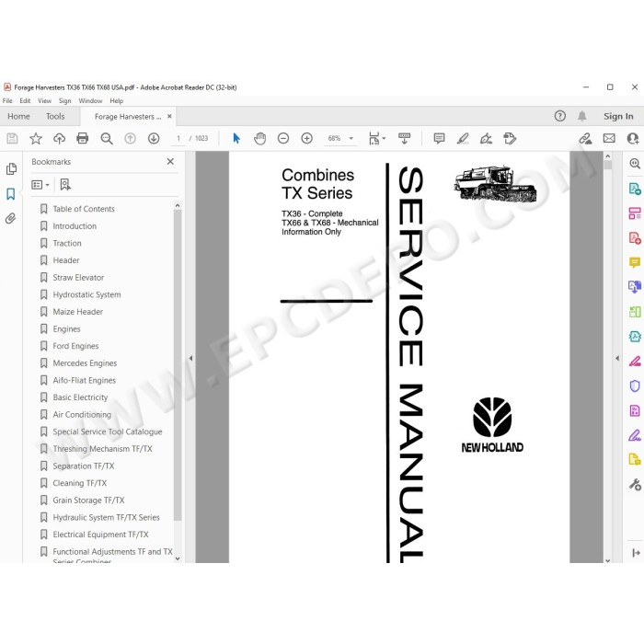Open Special Service Tool Catalogue bookmark
Image resolution: width=644 pixels, height=644 pixels.
[108, 432]
